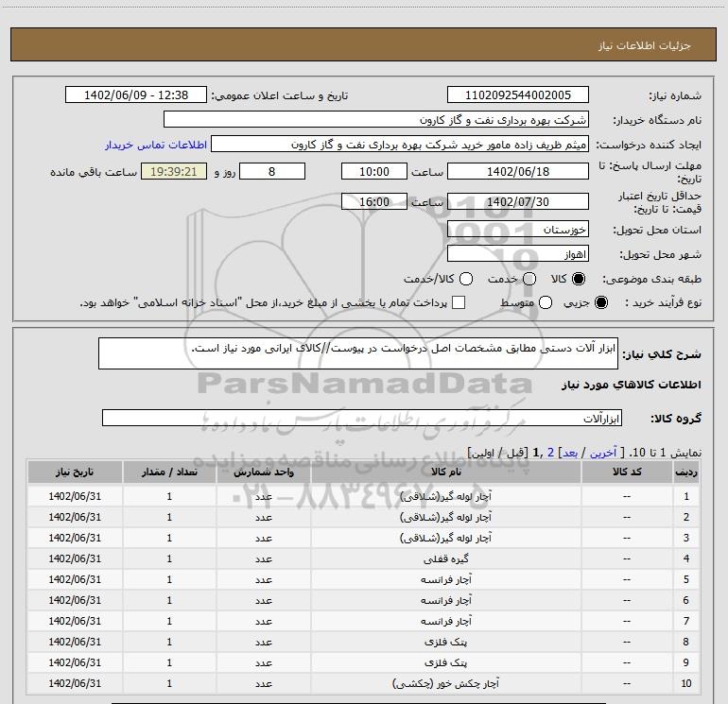Click the 1402/06/18 response deadline date field

coord(518,171)
